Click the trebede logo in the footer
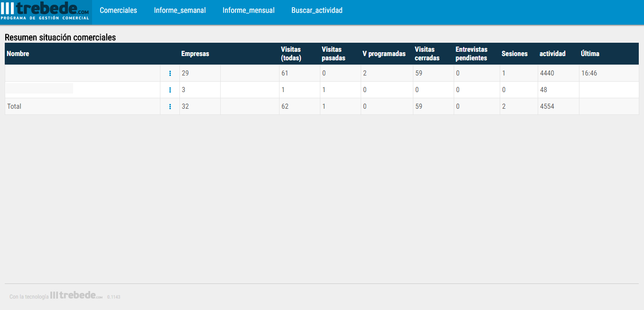Viewport: 644px width, 310px height. point(76,295)
